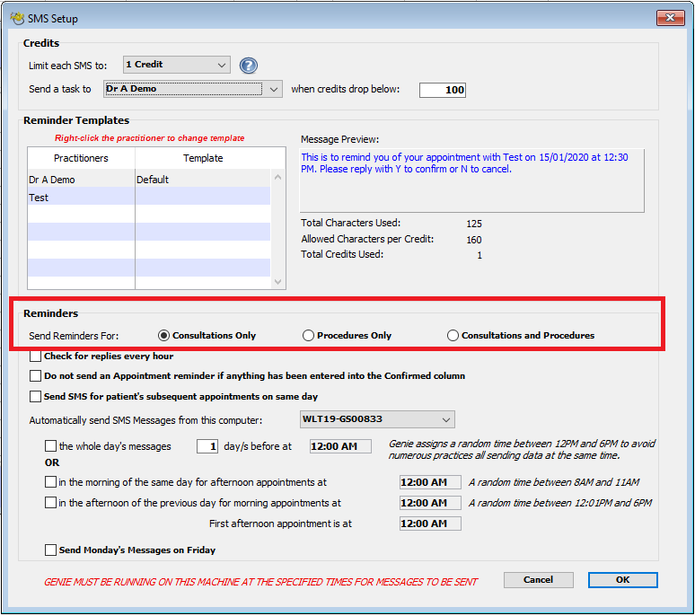Open the computer name WLT19-GS00833 dropdown
The image size is (695, 616).
(x=377, y=419)
